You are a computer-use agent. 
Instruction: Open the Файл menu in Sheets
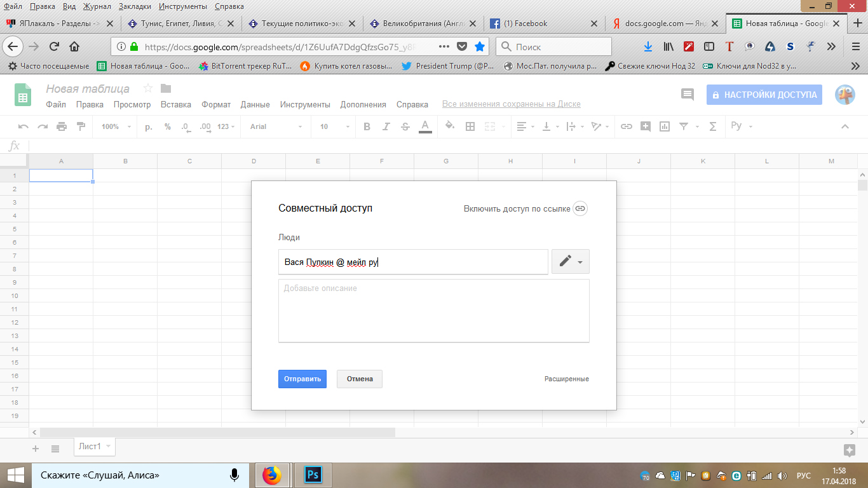[x=56, y=105]
